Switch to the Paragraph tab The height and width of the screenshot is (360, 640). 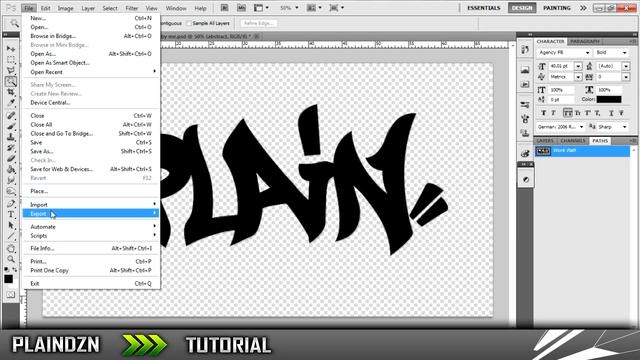584,42
